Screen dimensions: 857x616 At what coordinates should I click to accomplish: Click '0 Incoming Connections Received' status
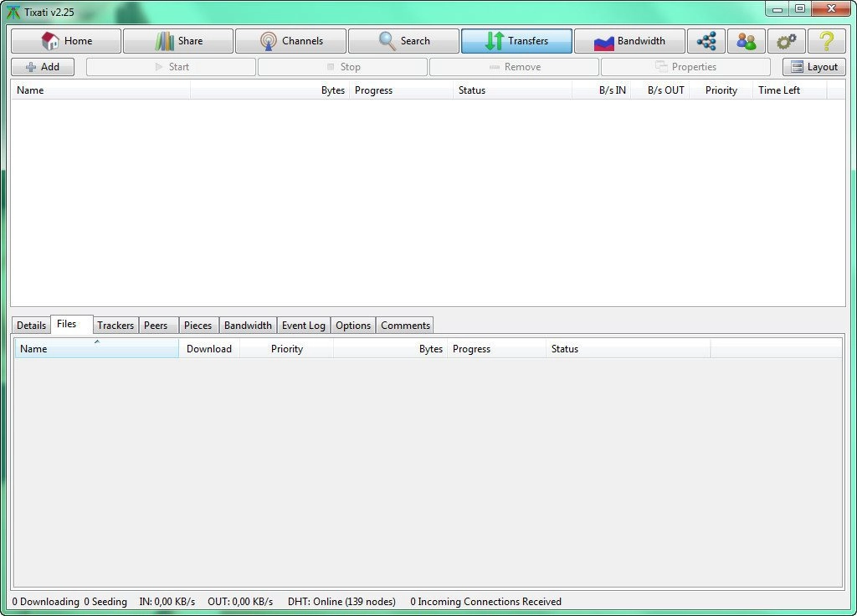click(486, 602)
